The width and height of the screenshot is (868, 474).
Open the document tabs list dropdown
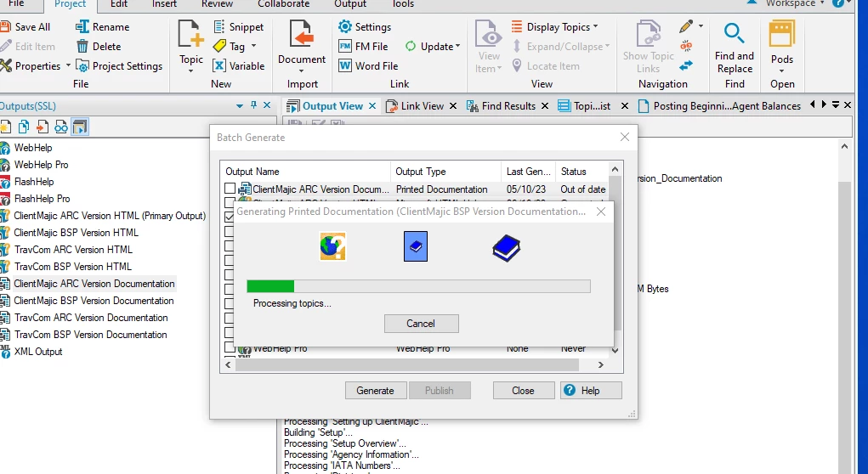coord(836,105)
